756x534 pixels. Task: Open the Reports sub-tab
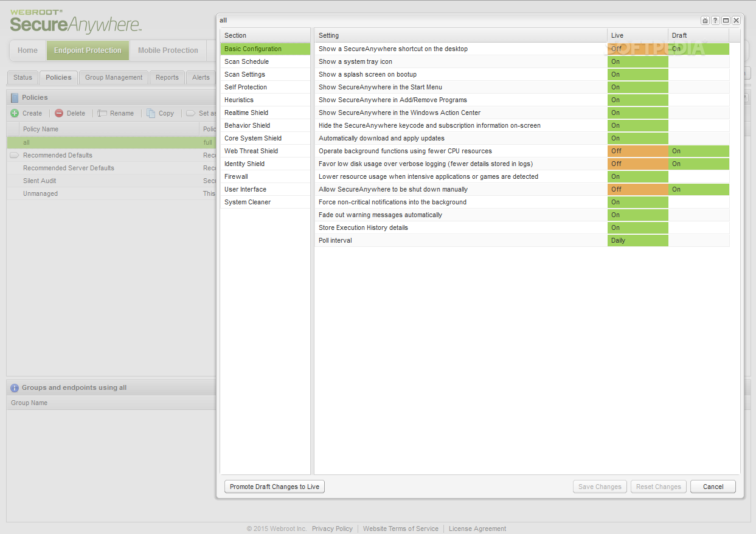(167, 77)
